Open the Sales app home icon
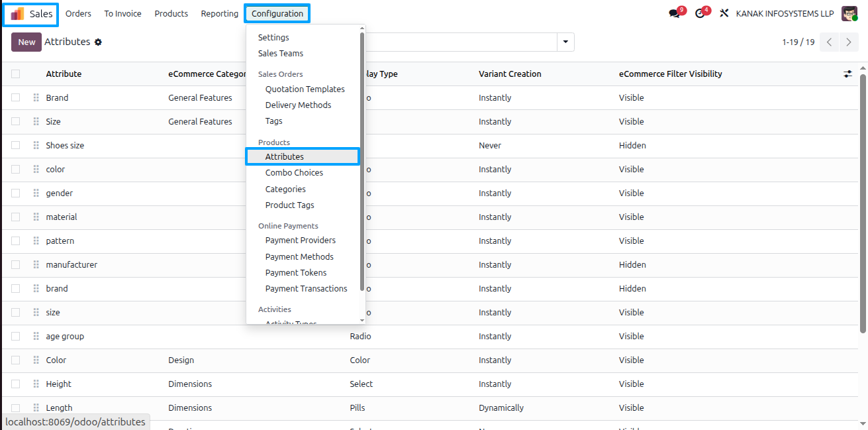Image resolution: width=868 pixels, height=430 pixels. [x=18, y=14]
